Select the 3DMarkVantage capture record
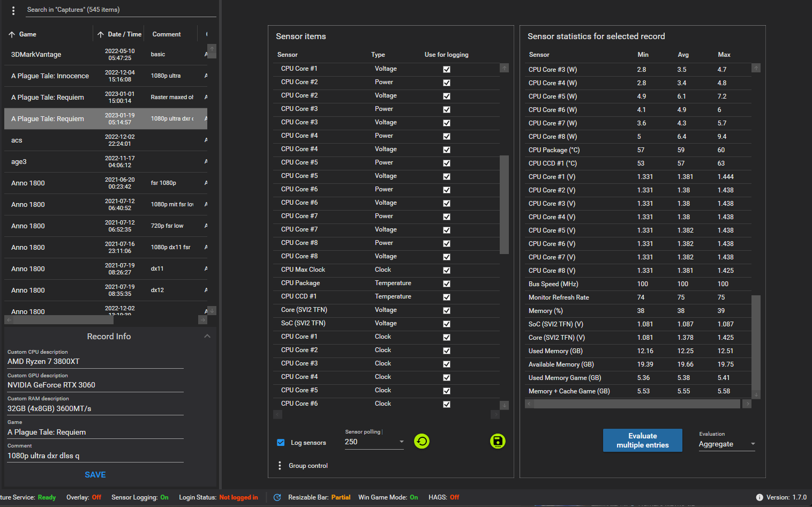The image size is (812, 507). (106, 55)
